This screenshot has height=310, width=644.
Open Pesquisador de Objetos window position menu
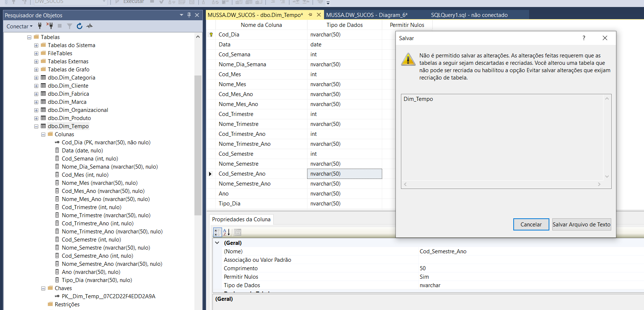182,15
